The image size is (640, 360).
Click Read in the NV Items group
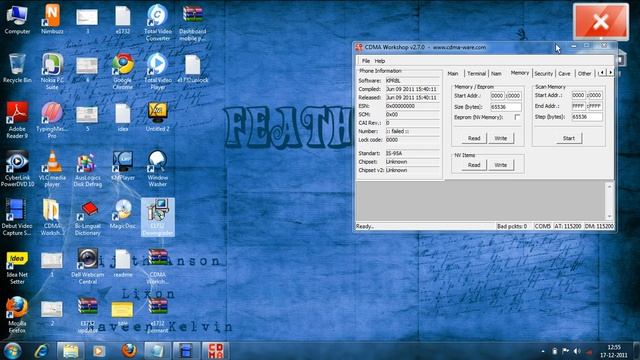(474, 165)
